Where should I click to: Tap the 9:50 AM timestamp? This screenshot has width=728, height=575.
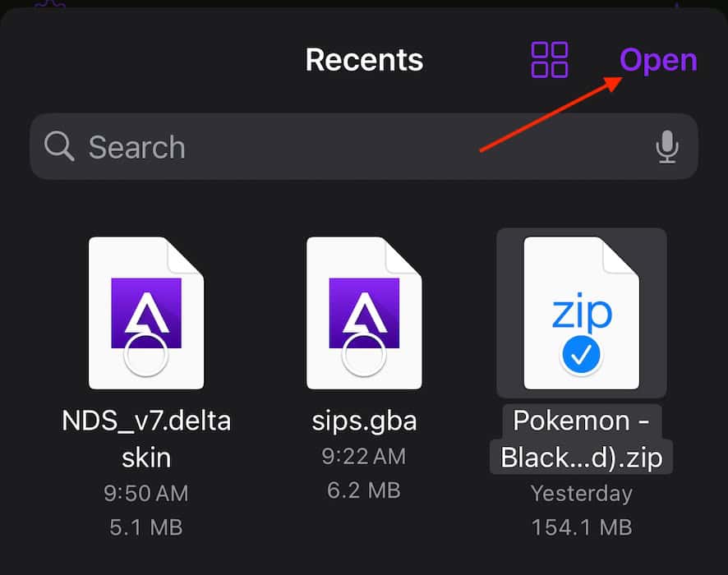coord(146,493)
